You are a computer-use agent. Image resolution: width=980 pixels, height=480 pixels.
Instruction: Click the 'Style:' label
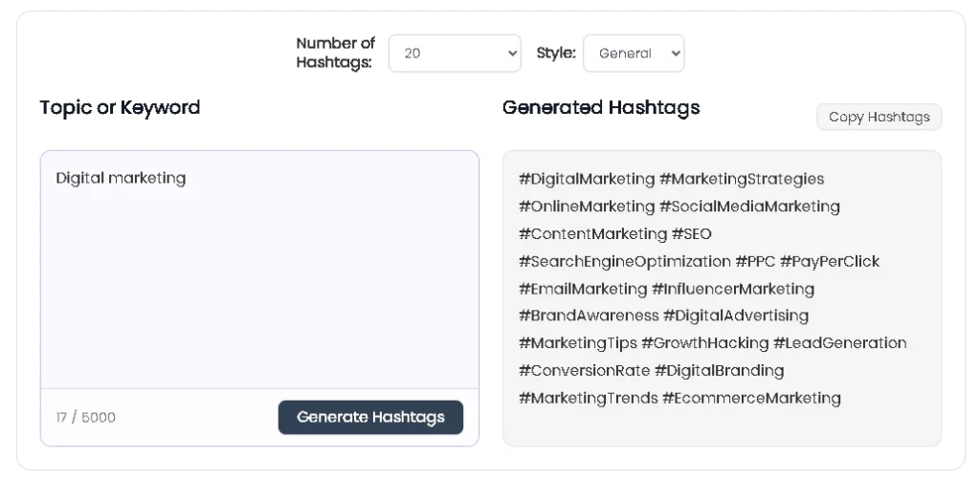pyautogui.click(x=556, y=54)
